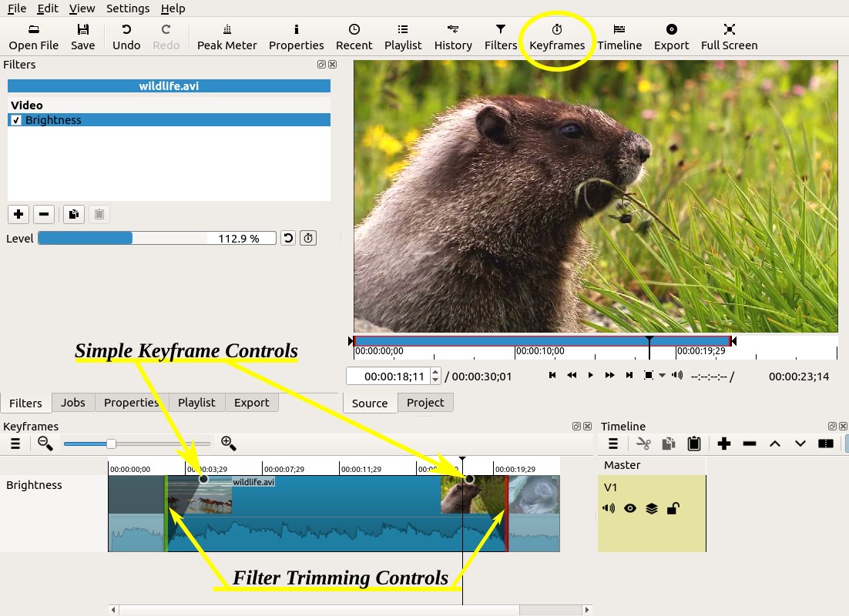
Task: Open the Keyframes panel hamburger menu
Action: tap(14, 444)
